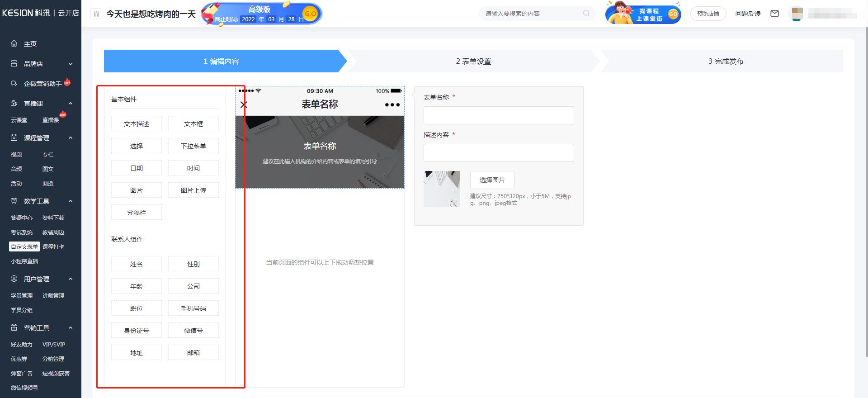Click the form cover image thumbnail
The image size is (868, 398).
[x=442, y=189]
